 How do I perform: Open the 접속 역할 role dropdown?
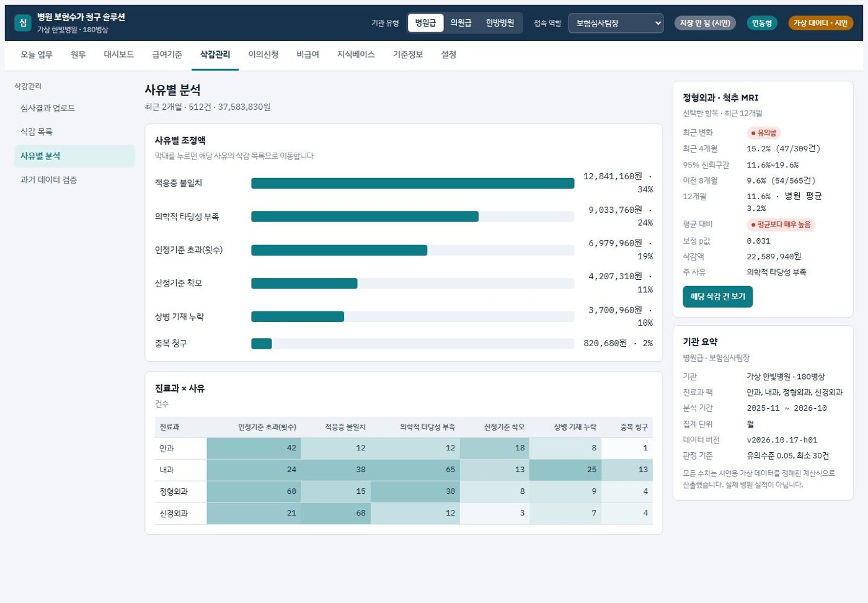616,23
